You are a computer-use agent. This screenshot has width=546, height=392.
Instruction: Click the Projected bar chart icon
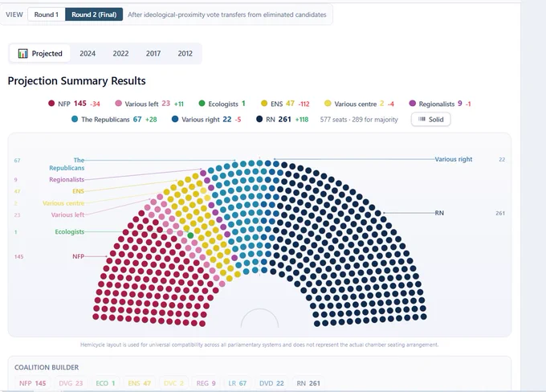tap(23, 53)
